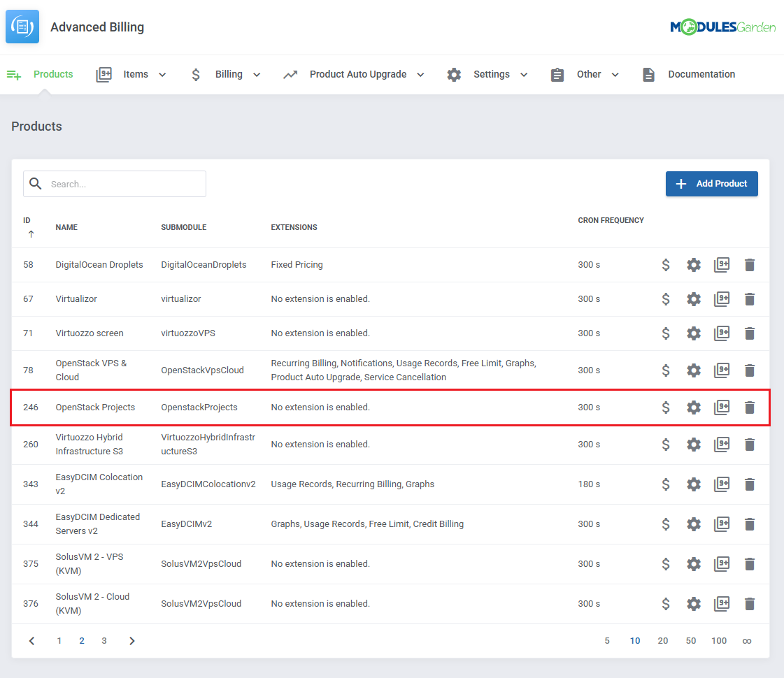Delete Virtuozzo Hybrid Infrastructure S3 product
784x678 pixels.
pos(750,444)
